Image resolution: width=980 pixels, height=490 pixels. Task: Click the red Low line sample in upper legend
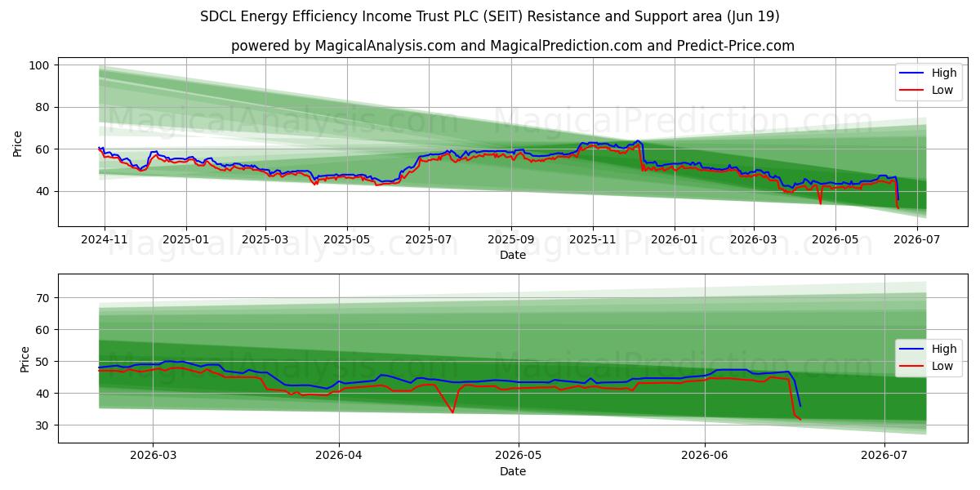[x=912, y=91]
